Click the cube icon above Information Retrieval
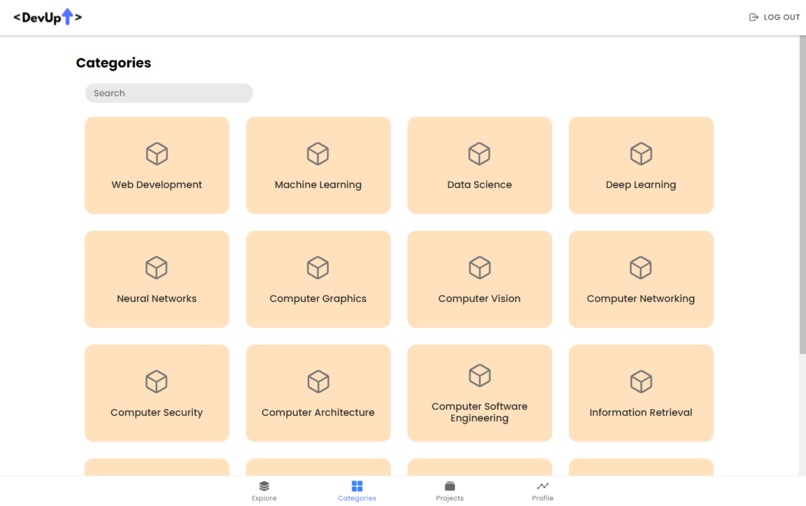The width and height of the screenshot is (806, 506). click(x=641, y=382)
